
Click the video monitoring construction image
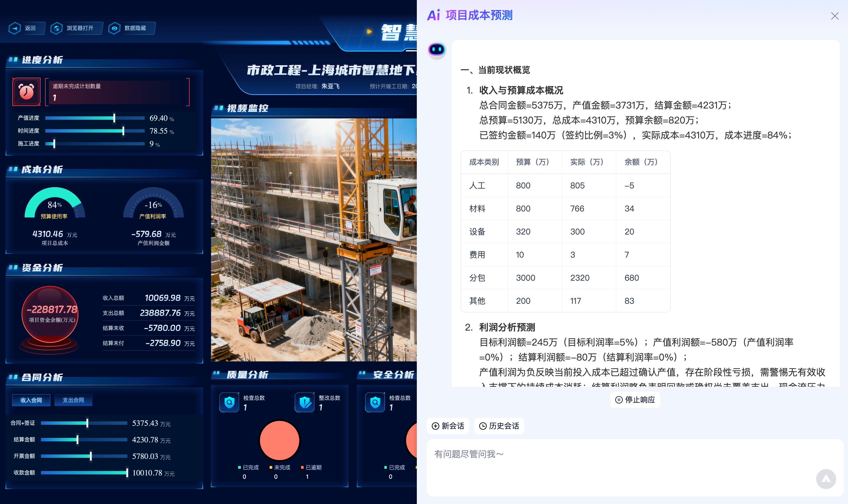point(314,240)
